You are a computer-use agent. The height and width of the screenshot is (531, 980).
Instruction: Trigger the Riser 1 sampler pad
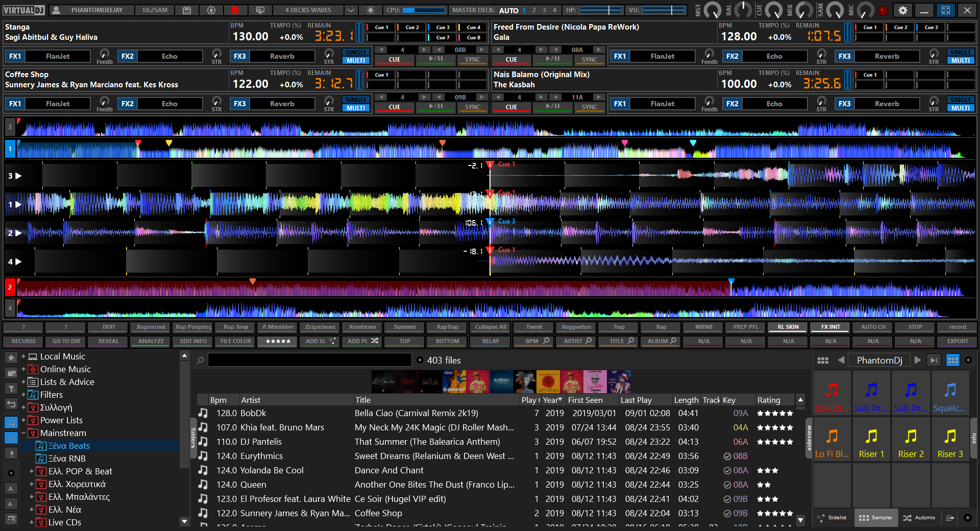point(871,440)
